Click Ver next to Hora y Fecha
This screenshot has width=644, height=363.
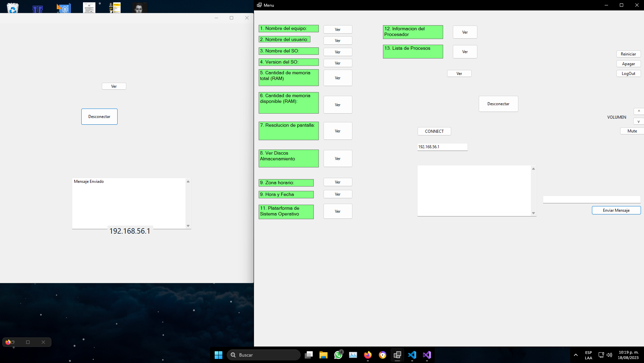(x=338, y=194)
